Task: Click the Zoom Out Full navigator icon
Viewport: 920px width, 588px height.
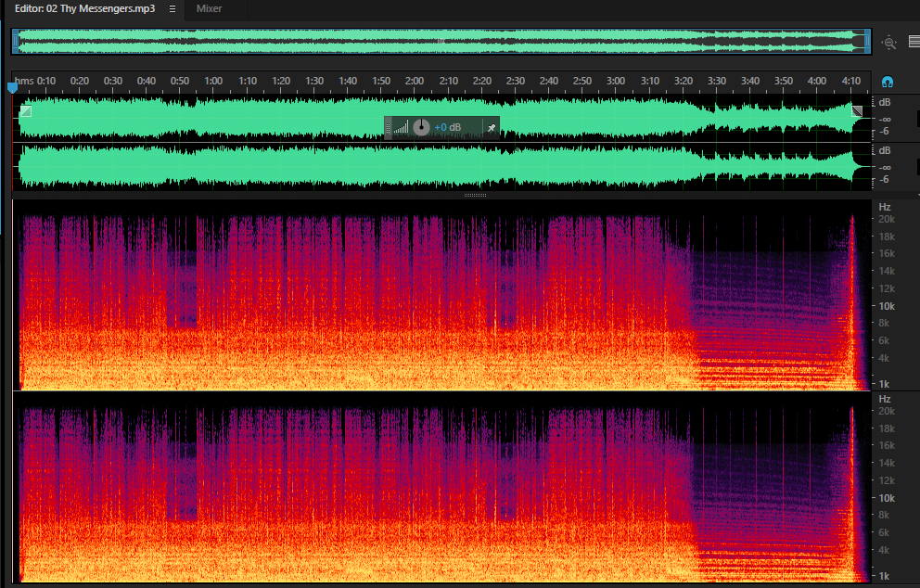Action: click(889, 43)
